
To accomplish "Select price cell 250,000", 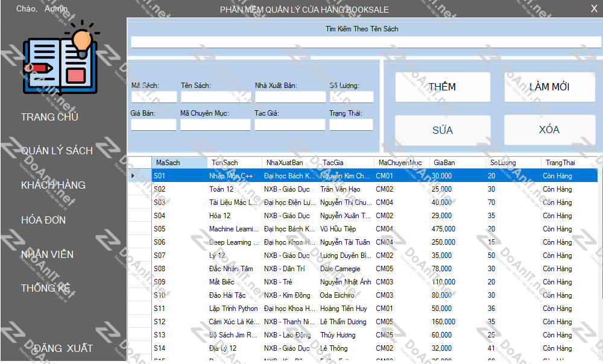I will pyautogui.click(x=458, y=242).
